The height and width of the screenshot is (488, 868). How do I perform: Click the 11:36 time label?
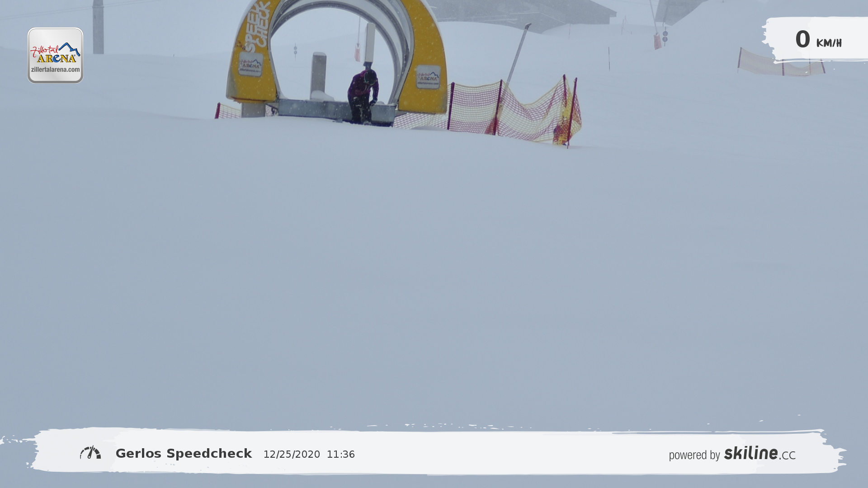point(340,455)
